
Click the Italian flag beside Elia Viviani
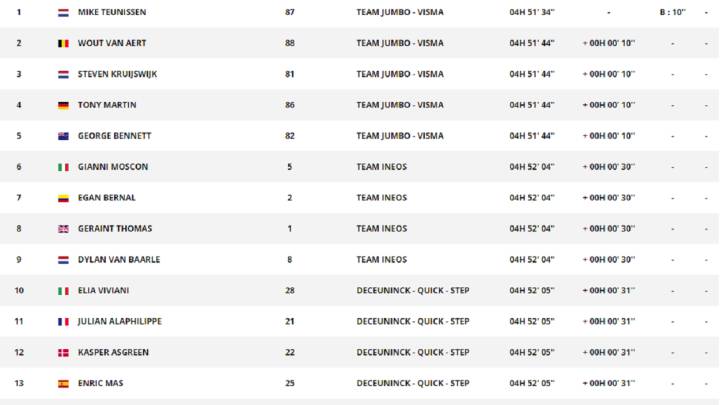click(63, 291)
